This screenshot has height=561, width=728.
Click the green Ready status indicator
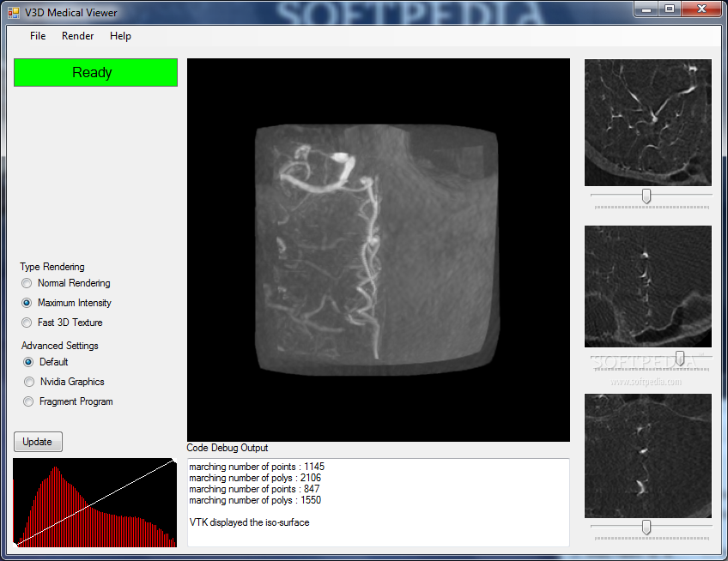[x=95, y=72]
